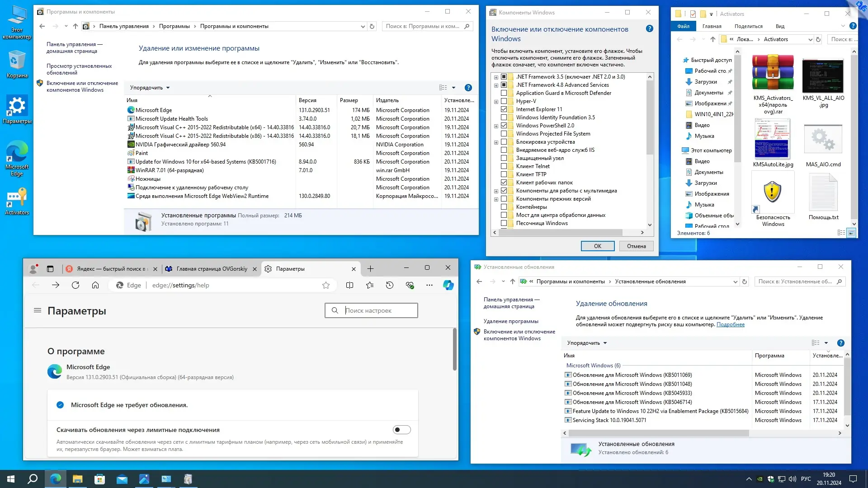This screenshot has height=488, width=868.
Task: Expand .NET Framework 3.5 tree node
Action: (x=496, y=77)
